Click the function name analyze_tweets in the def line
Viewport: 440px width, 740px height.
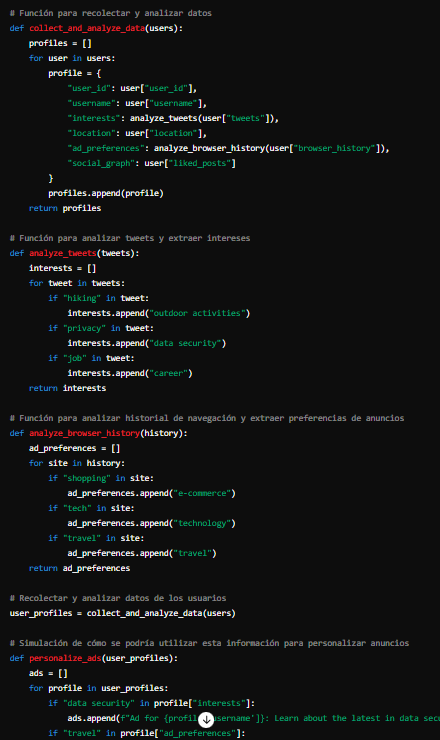click(62, 253)
